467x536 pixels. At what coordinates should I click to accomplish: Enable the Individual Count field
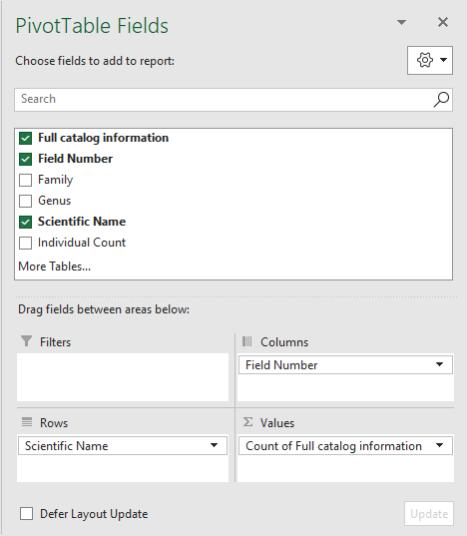tap(26, 243)
